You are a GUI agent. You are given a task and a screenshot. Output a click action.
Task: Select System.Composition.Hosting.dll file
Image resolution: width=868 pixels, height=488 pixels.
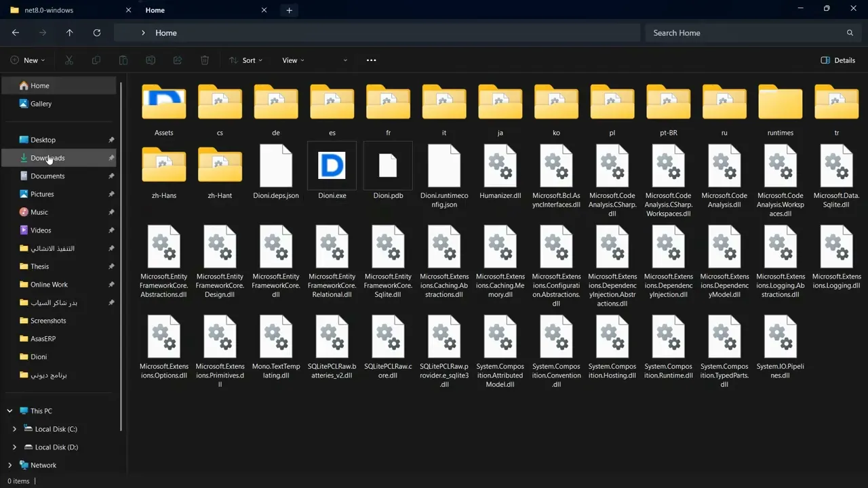612,347
